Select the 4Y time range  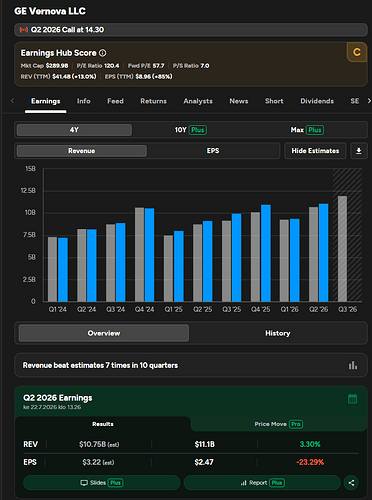coord(74,130)
